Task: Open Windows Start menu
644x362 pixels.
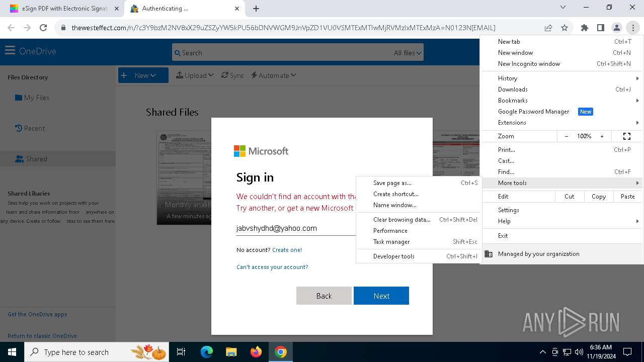Action: [12, 352]
